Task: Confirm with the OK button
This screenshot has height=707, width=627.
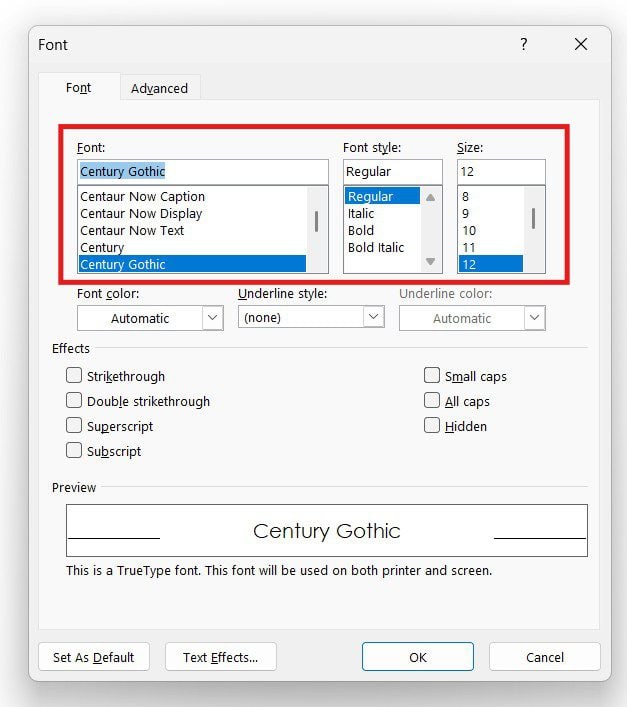Action: tap(418, 657)
